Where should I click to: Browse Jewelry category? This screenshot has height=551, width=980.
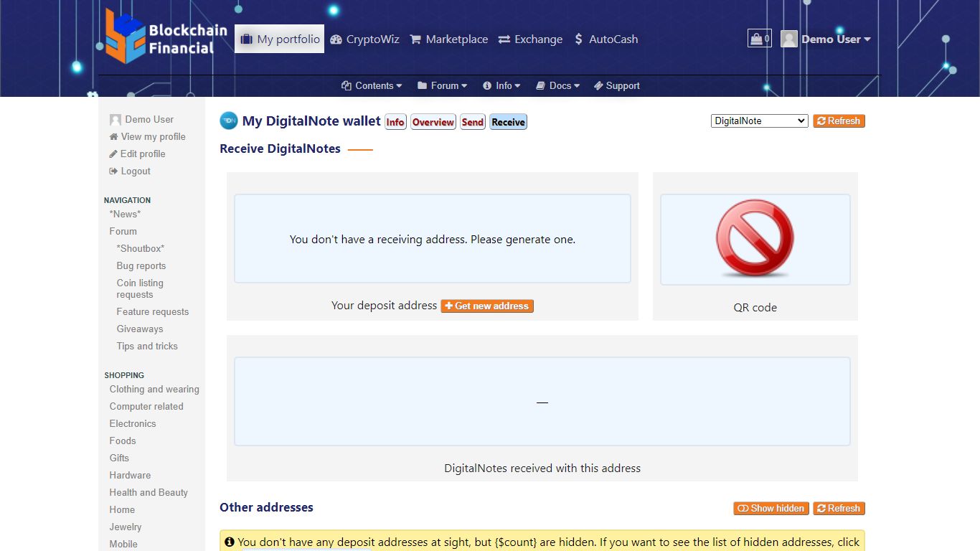126,527
